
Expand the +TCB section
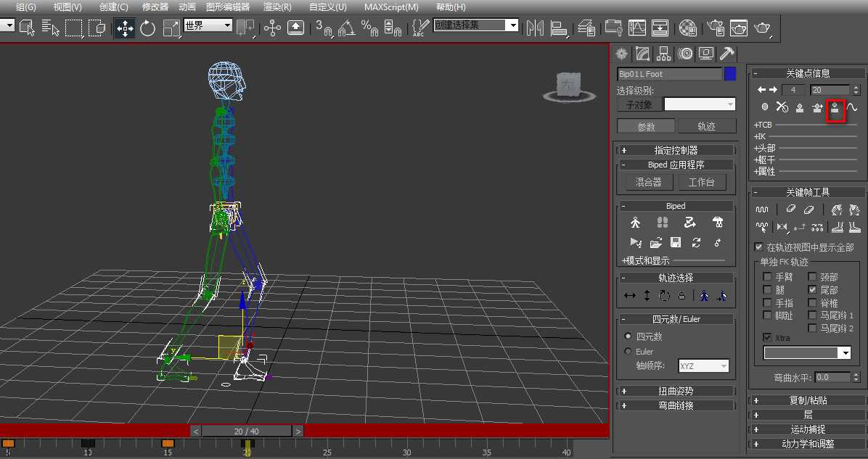pos(763,125)
